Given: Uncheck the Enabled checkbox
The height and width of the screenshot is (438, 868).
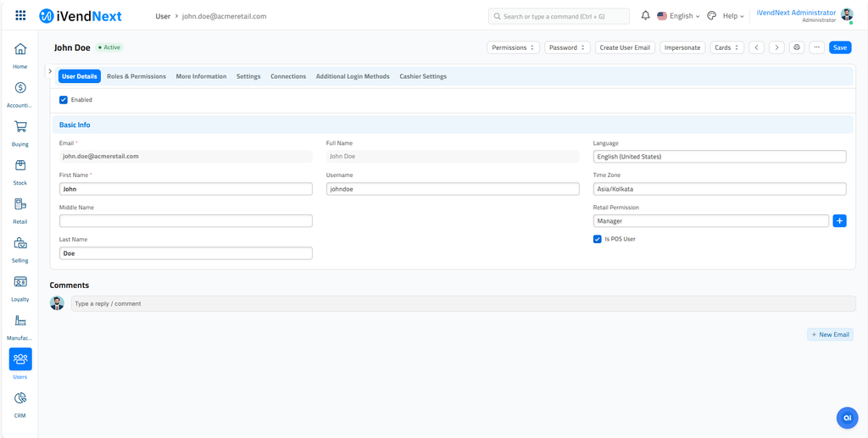Looking at the screenshot, I should 64,100.
